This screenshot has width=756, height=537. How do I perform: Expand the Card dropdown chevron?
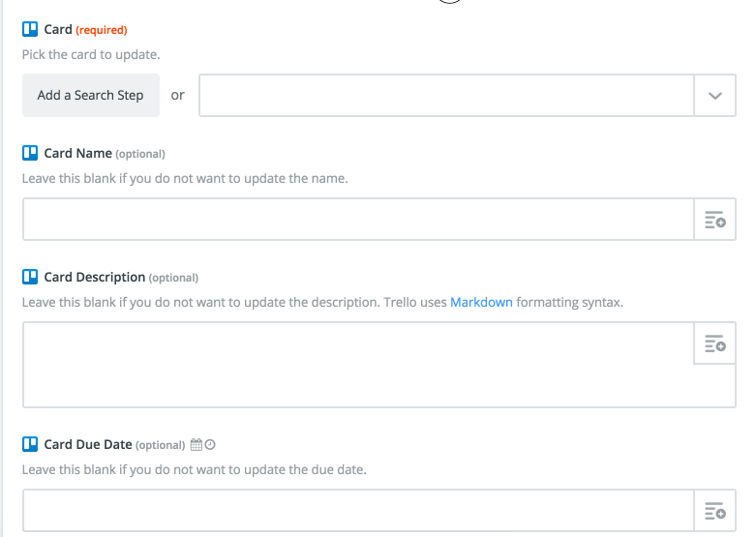715,96
